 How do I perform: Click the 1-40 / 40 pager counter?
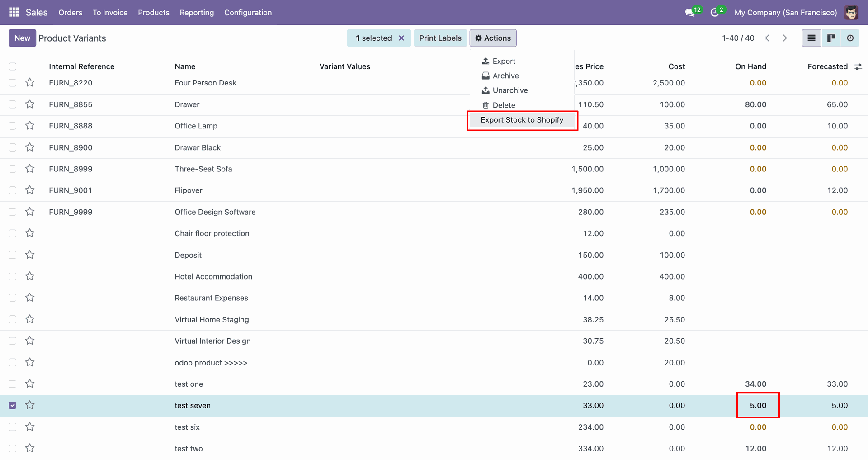click(x=738, y=38)
